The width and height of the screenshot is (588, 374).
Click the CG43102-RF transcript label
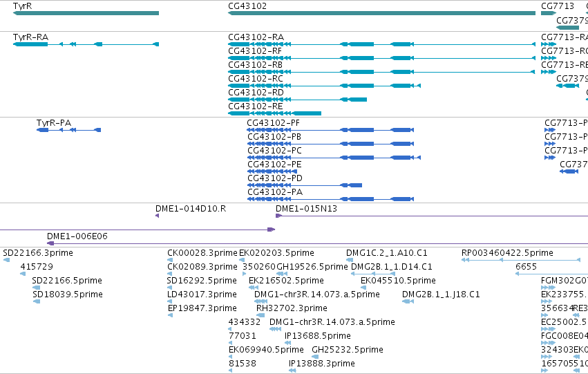click(255, 51)
